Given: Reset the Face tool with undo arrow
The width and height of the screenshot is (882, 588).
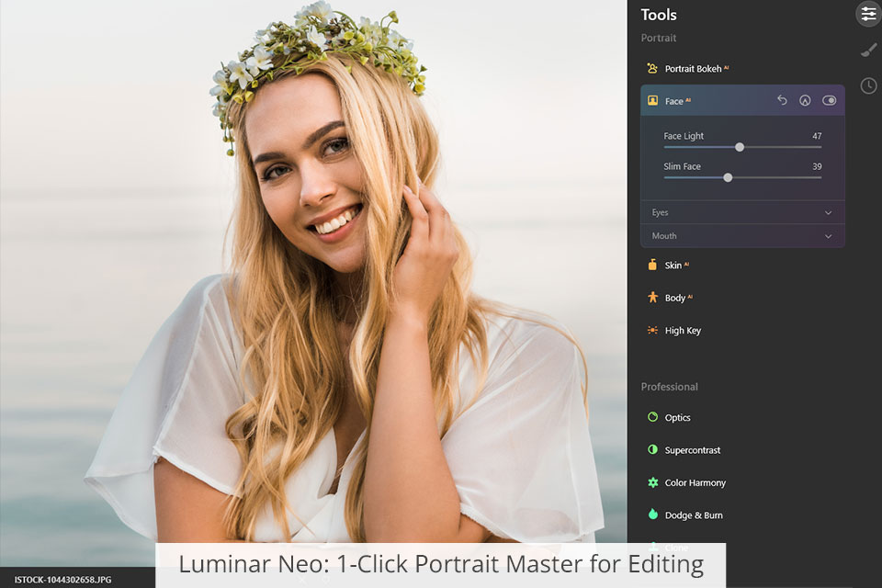Looking at the screenshot, I should [782, 100].
